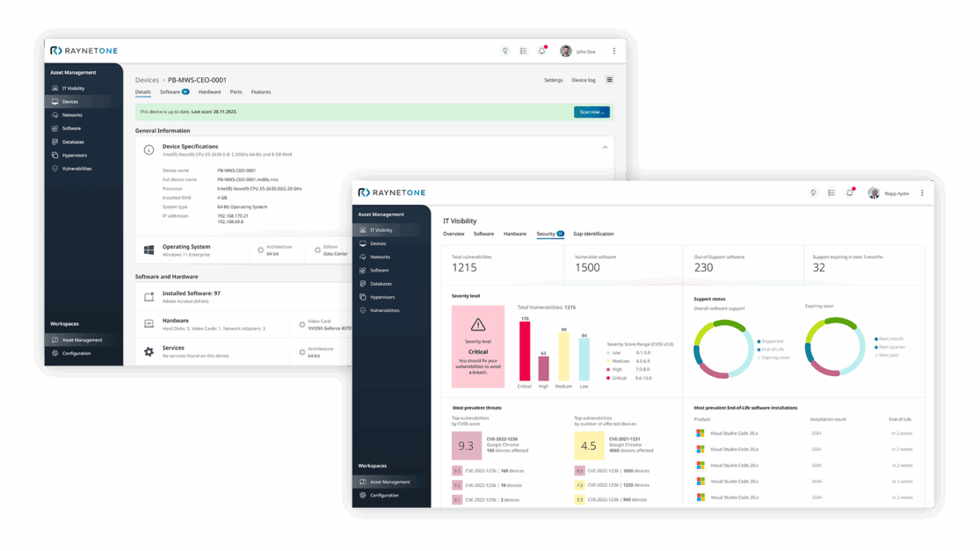Viewport: 980px width, 551px height.
Task: Open notifications bell in IT Visibility window header
Action: click(850, 192)
